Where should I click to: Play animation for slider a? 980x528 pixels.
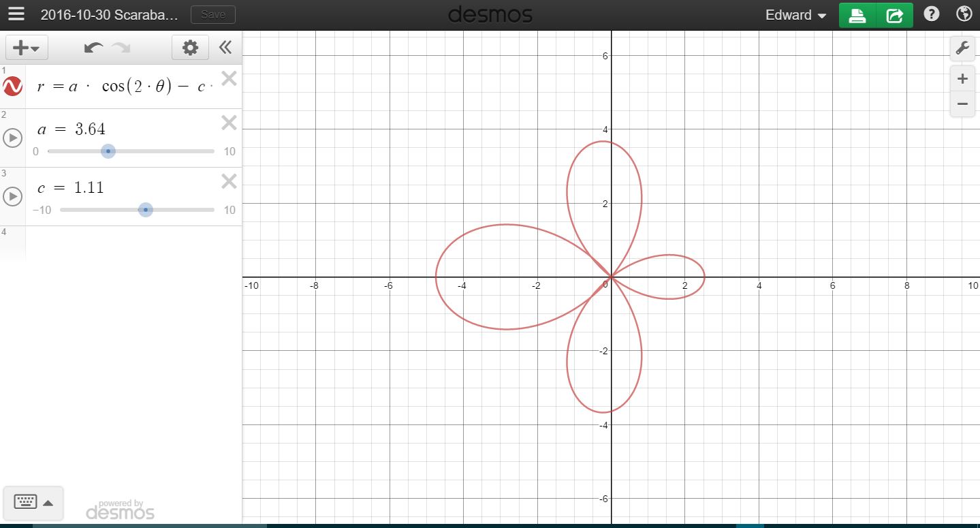click(12, 138)
